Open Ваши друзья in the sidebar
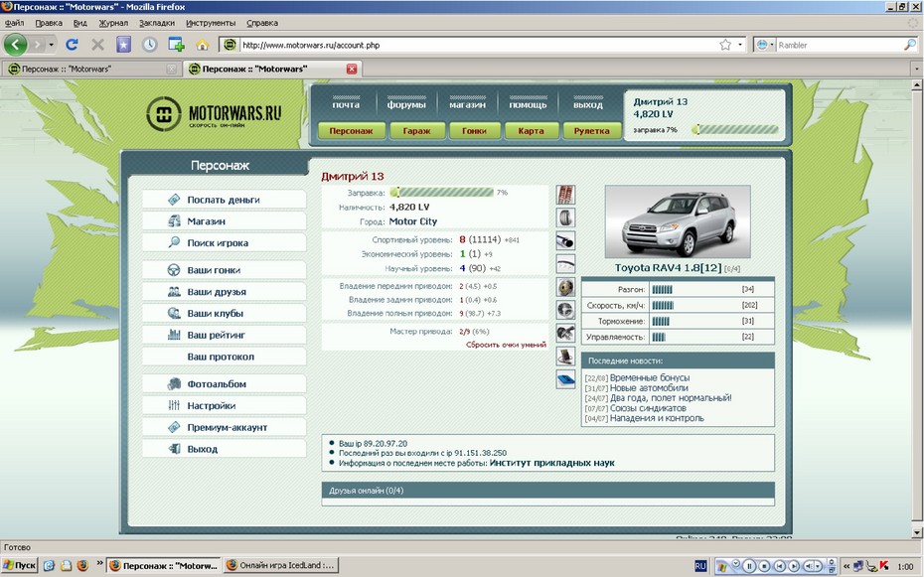This screenshot has height=577, width=924. coord(224,291)
